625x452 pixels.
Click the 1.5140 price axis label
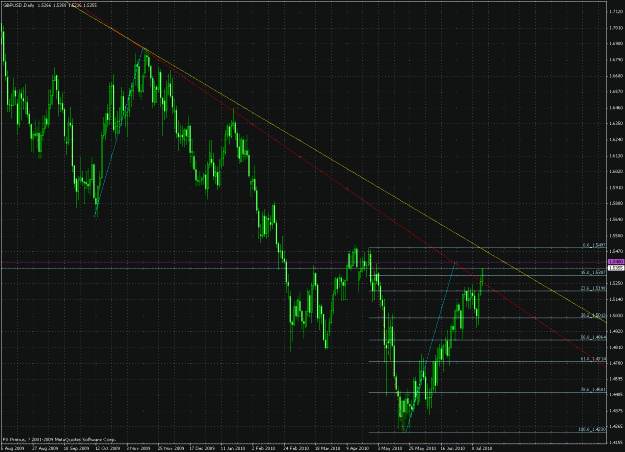tap(616, 299)
